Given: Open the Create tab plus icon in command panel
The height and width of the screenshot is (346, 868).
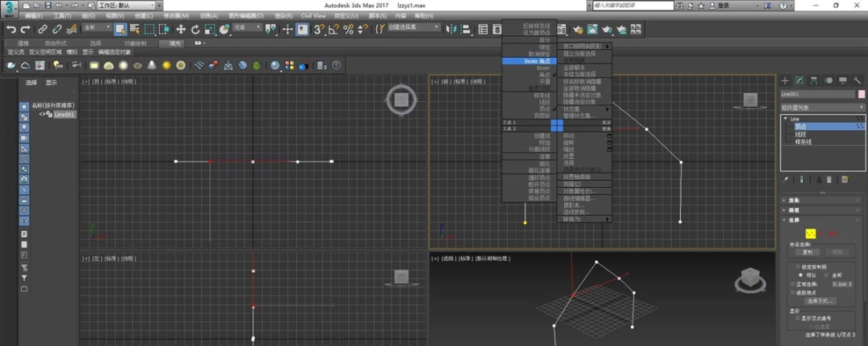Looking at the screenshot, I should point(785,81).
